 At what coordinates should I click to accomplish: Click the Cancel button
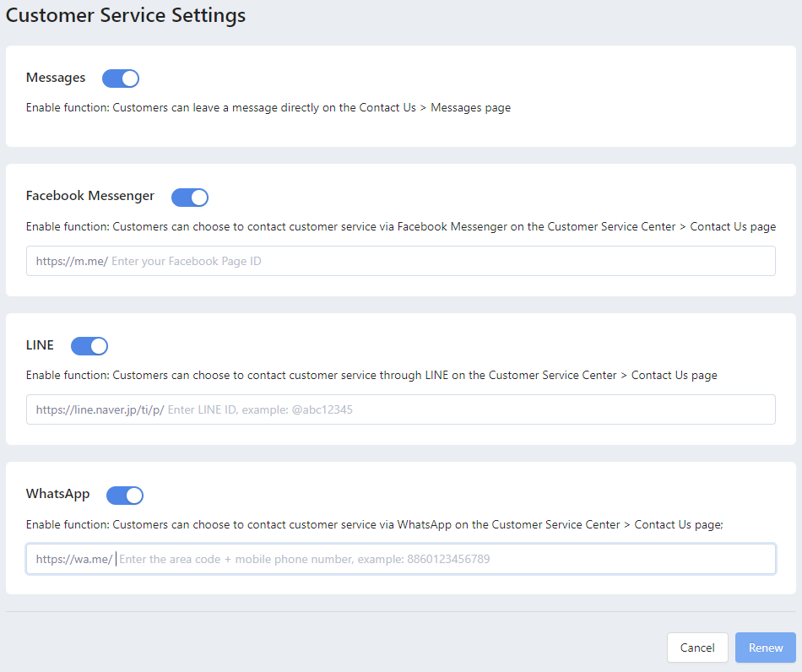point(697,648)
